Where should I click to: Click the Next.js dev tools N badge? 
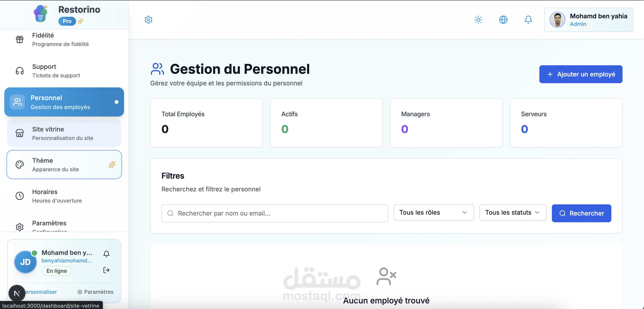pos(17,293)
